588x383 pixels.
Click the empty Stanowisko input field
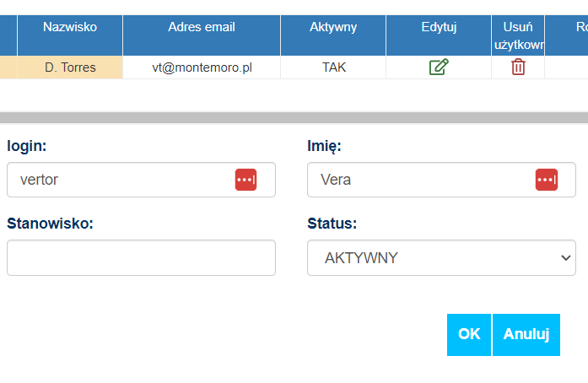(141, 257)
